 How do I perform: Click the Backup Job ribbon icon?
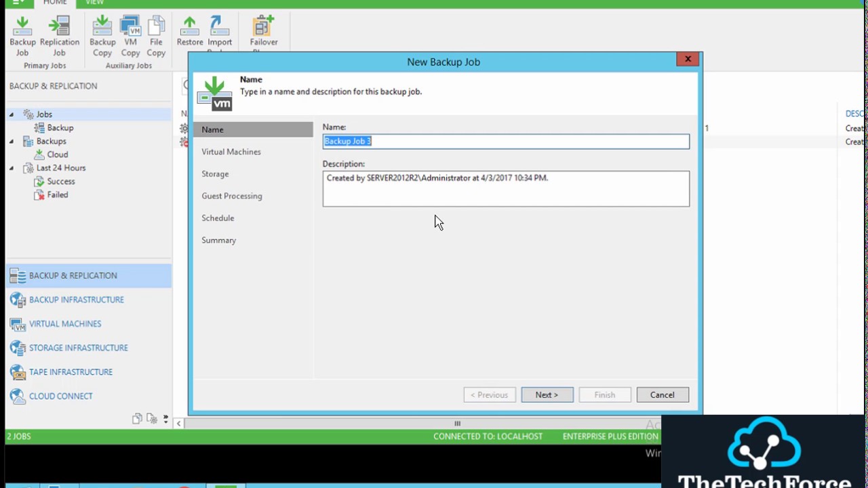click(22, 37)
